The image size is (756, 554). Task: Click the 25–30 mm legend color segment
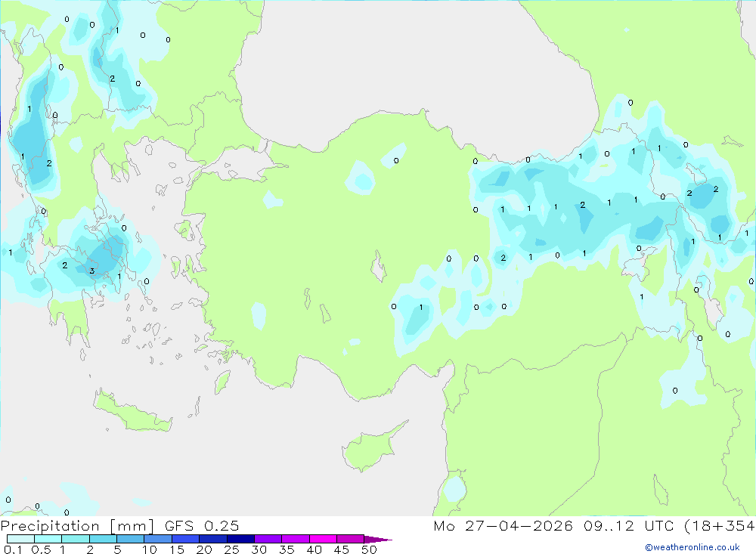pyautogui.click(x=240, y=539)
